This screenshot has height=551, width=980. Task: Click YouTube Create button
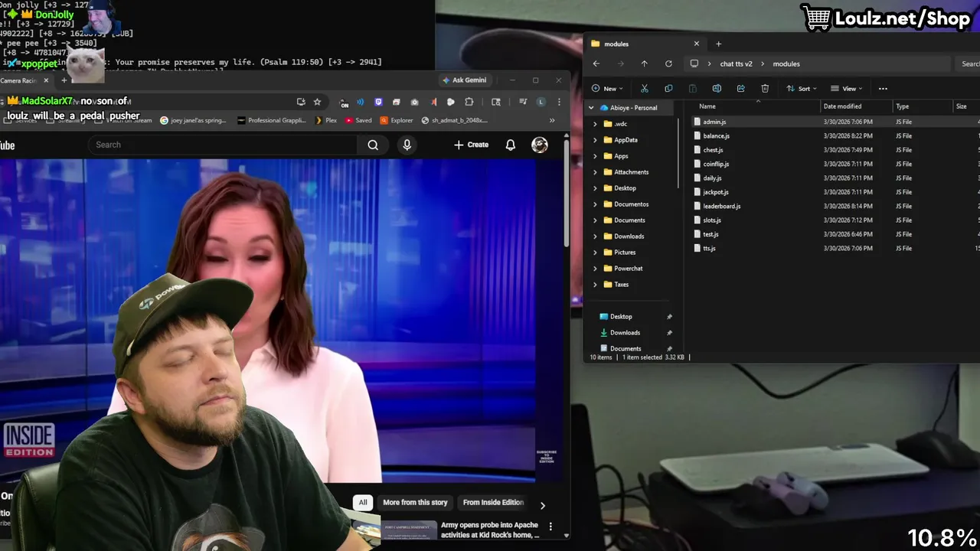[471, 145]
